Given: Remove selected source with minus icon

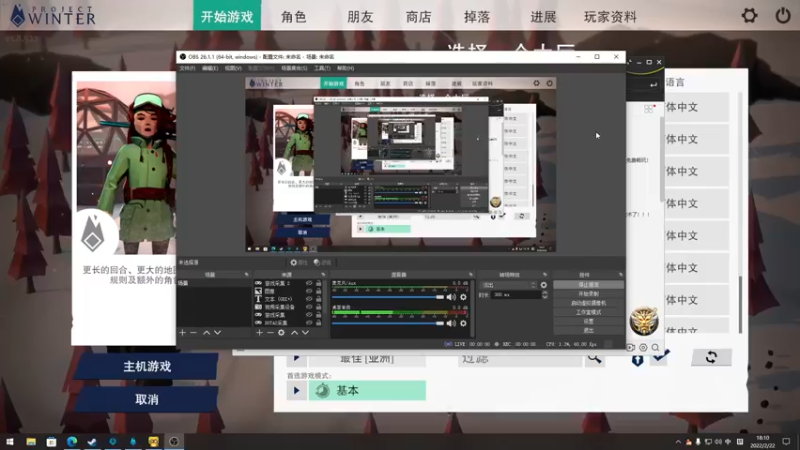Looking at the screenshot, I should click(270, 333).
